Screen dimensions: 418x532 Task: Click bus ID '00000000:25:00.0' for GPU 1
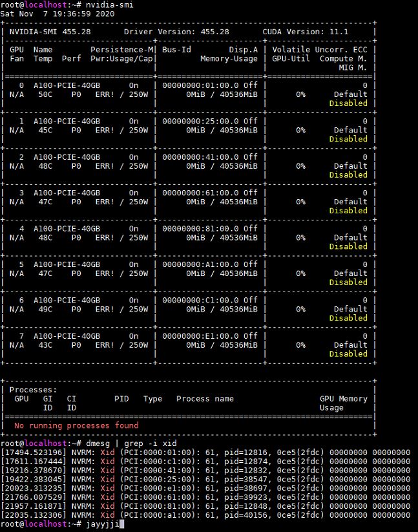[x=200, y=121]
